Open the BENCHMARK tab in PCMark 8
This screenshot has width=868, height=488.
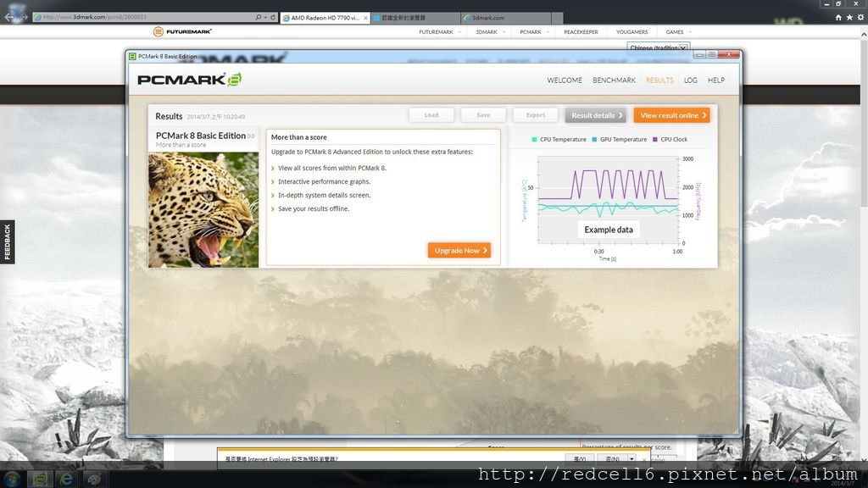click(x=614, y=80)
